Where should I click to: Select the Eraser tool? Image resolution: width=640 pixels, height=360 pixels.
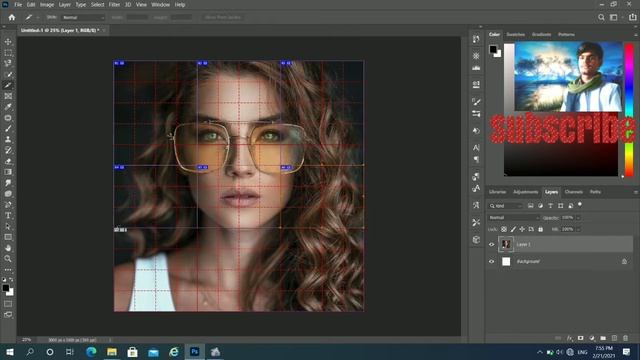(x=8, y=161)
